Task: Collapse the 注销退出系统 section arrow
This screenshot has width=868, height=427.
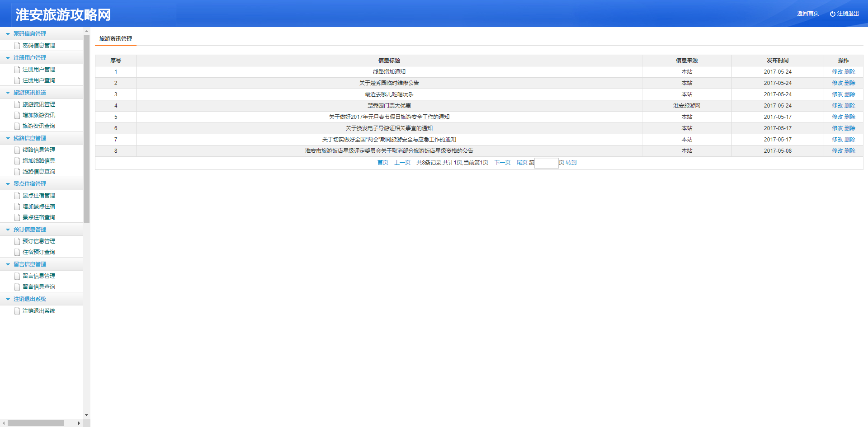Action: point(8,299)
